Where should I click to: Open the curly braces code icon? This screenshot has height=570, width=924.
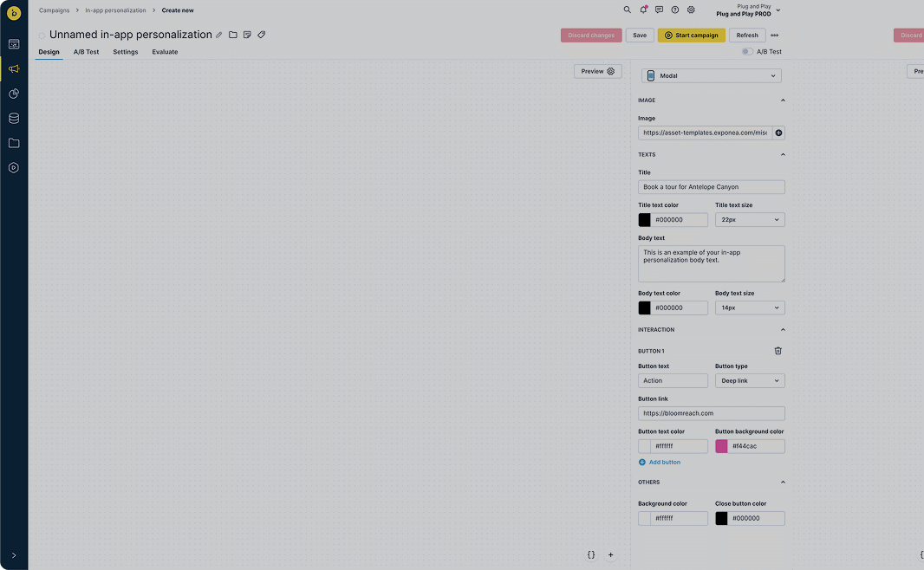point(591,554)
